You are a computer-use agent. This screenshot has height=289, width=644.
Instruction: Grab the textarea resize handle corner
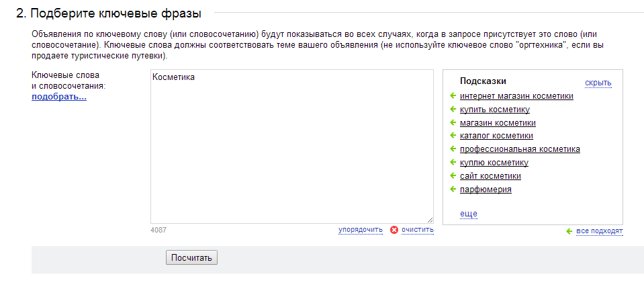point(430,220)
